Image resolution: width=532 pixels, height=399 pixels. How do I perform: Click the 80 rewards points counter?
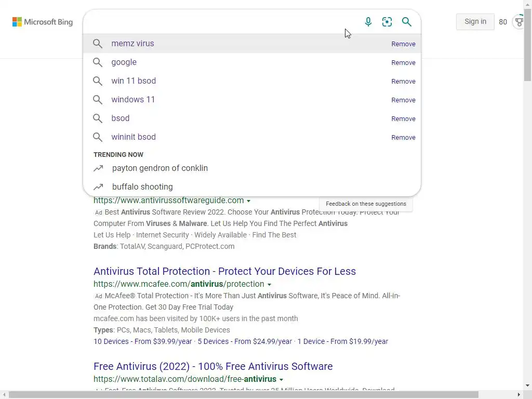click(x=503, y=22)
